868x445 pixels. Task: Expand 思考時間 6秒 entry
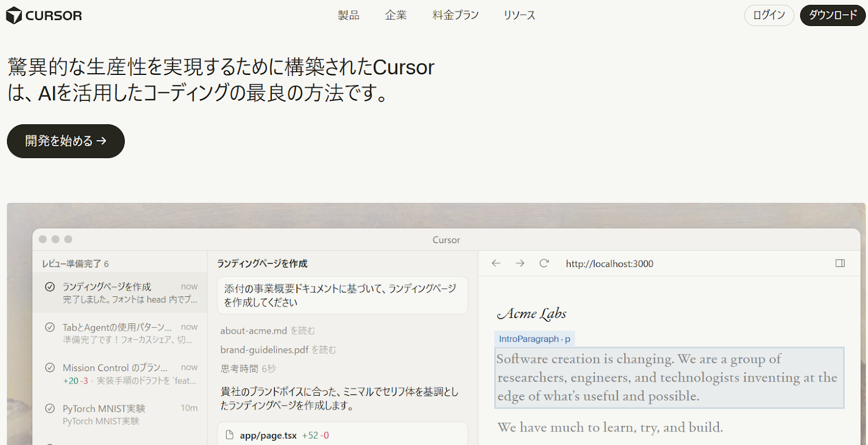click(x=248, y=368)
